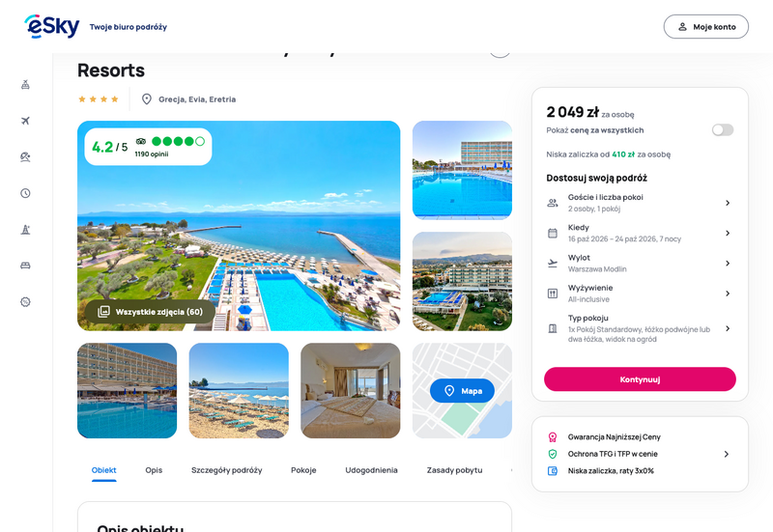The height and width of the screenshot is (532, 773).
Task: Open holidays via beach umbrella sidebar icon
Action: 25,157
